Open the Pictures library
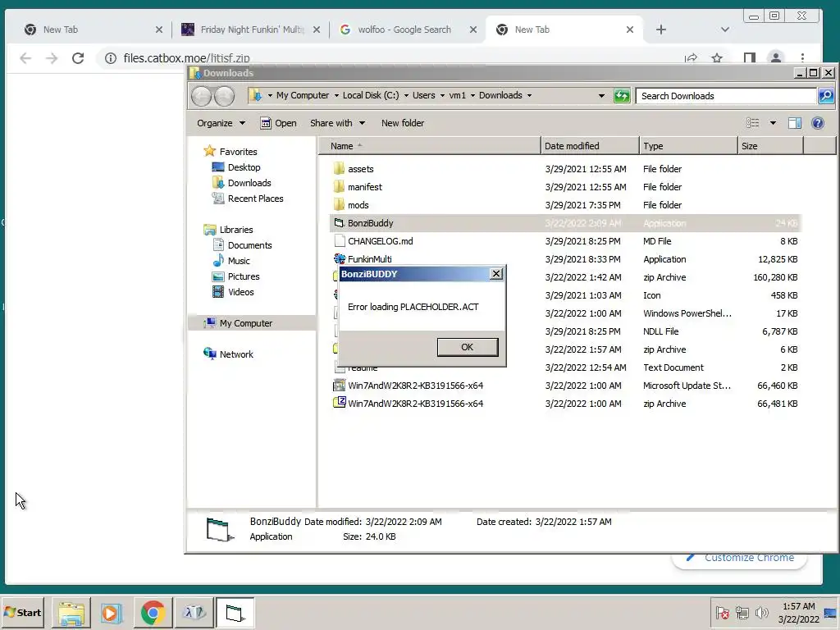This screenshot has width=840, height=630. [243, 276]
